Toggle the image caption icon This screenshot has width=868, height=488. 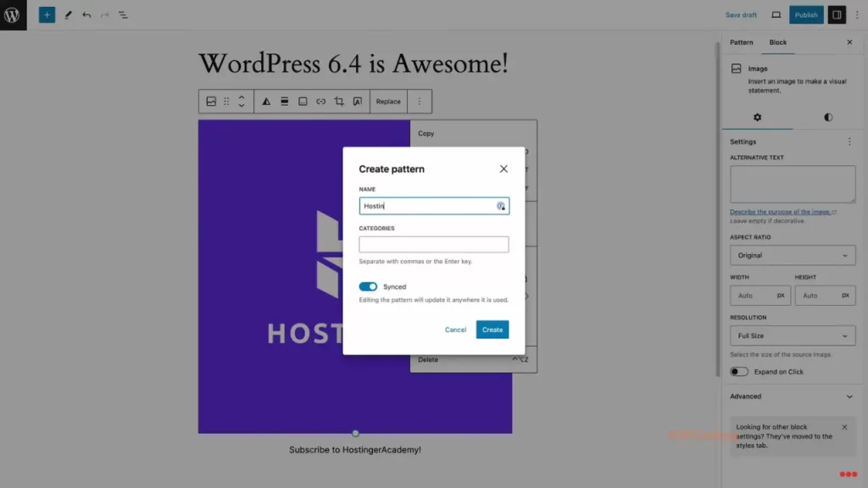(x=303, y=102)
